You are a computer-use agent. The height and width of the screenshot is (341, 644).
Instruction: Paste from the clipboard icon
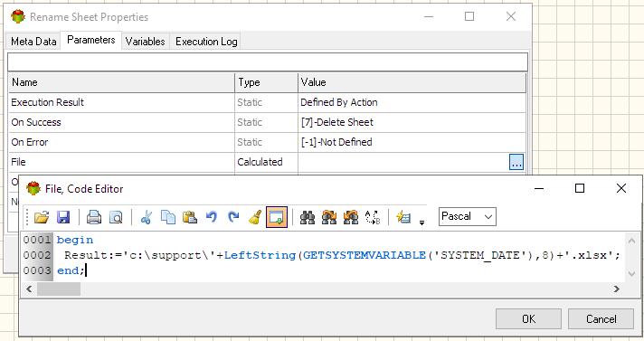[x=190, y=217]
